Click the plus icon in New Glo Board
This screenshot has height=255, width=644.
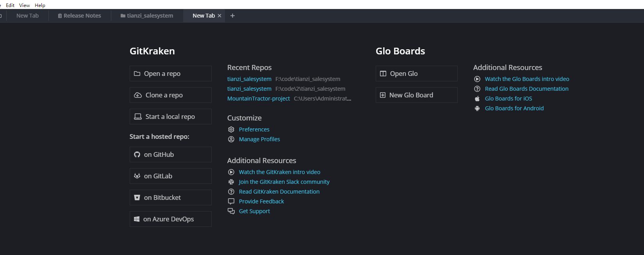(x=383, y=95)
